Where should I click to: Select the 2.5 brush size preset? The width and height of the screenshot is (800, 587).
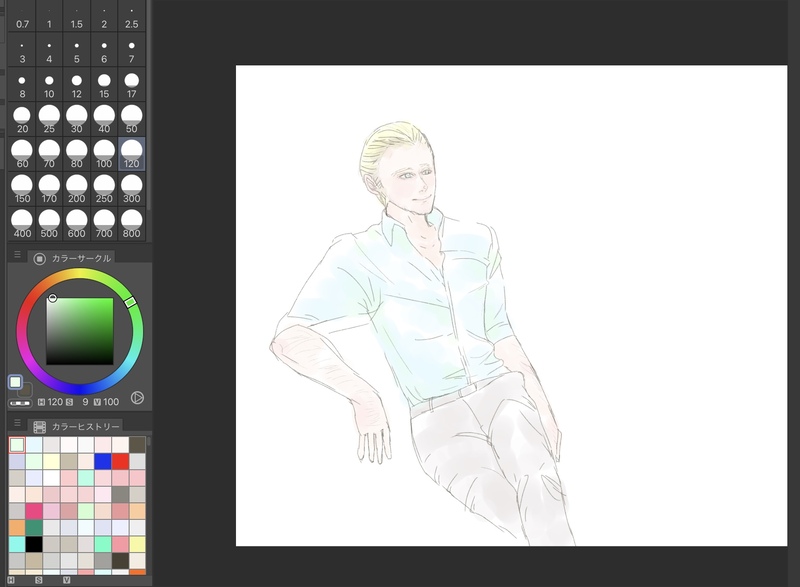[132, 16]
